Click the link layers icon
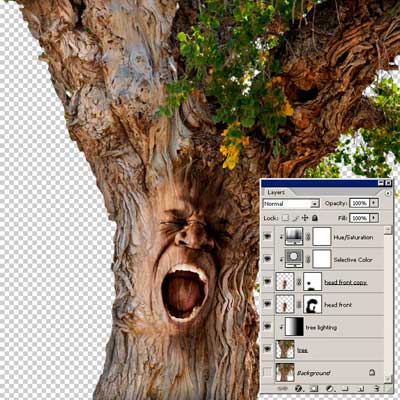 tap(283, 389)
